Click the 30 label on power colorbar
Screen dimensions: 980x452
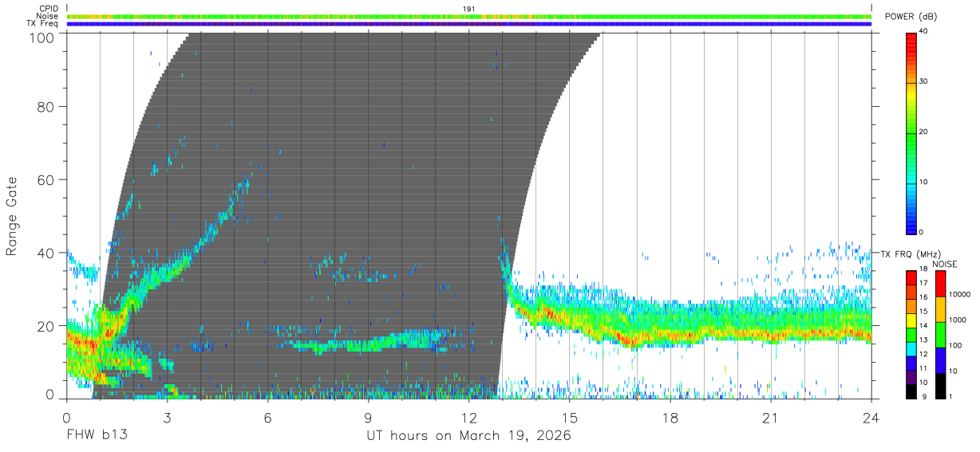click(923, 82)
